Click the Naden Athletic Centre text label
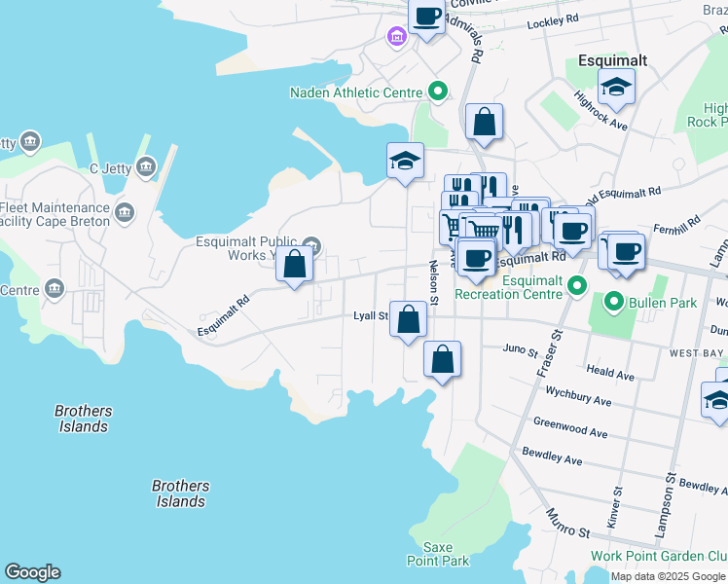 click(x=356, y=92)
